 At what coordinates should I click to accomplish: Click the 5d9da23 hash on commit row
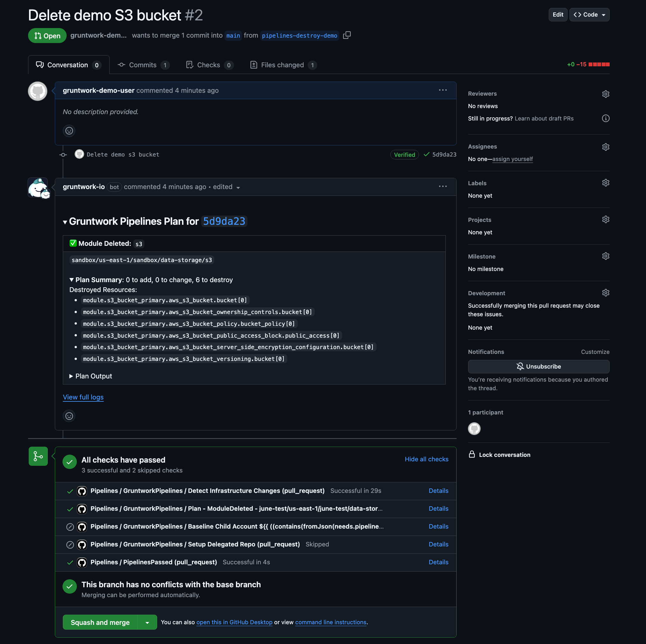(444, 155)
